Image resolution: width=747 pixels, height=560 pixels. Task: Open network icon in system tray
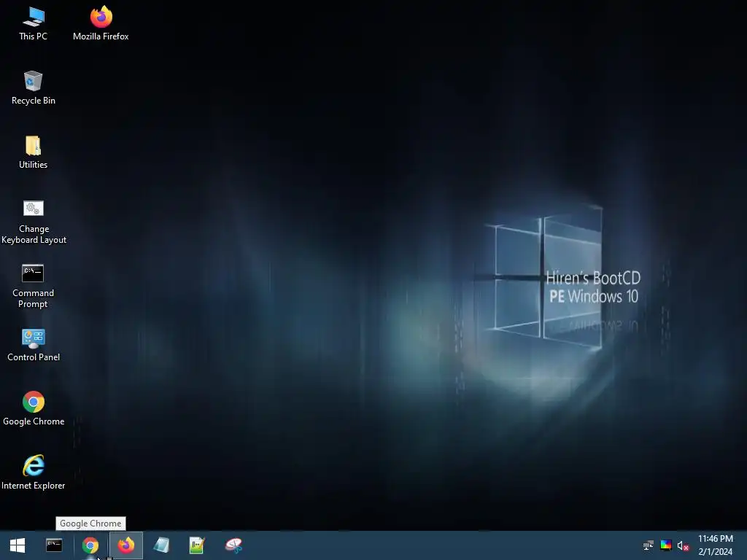coord(649,545)
